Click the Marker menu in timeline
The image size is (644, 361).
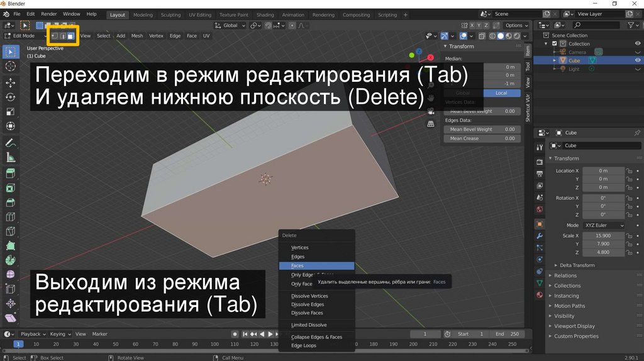(99, 335)
